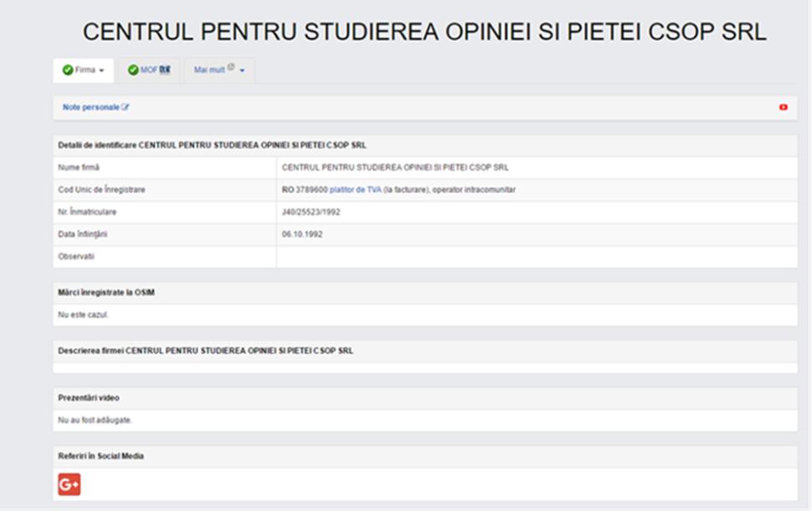
Task: Click the founding date 06.10.1992
Action: point(302,234)
